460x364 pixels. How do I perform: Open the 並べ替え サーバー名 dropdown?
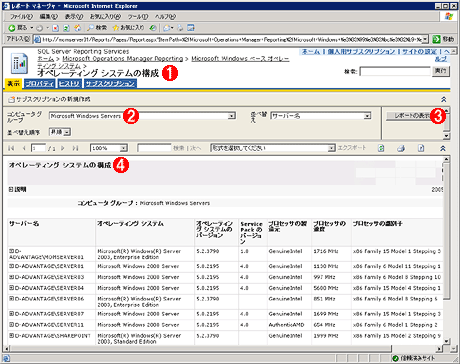pyautogui.click(x=367, y=116)
